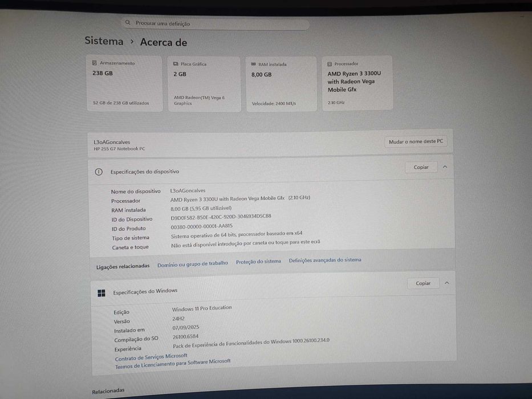532x399 pixels.
Task: Select device name value 'L3oAGoncalves' in specs
Action: pyautogui.click(x=188, y=191)
